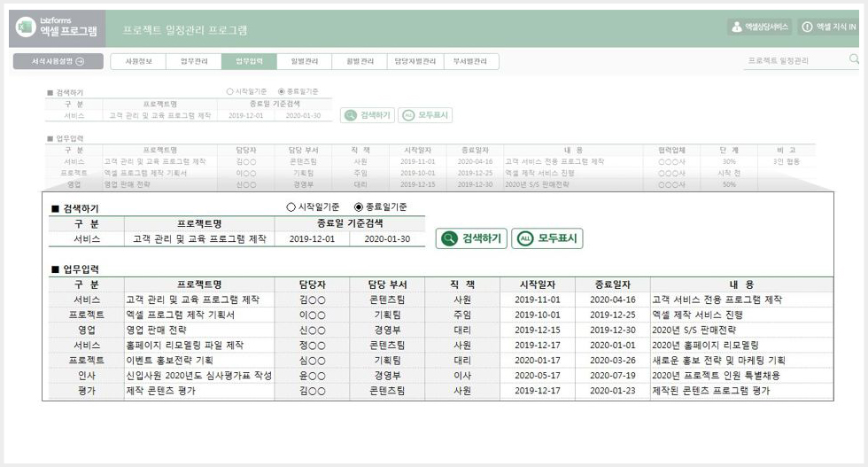Open 엑셀상담서비스 via its person icon
This screenshot has width=868, height=467.
click(x=736, y=27)
